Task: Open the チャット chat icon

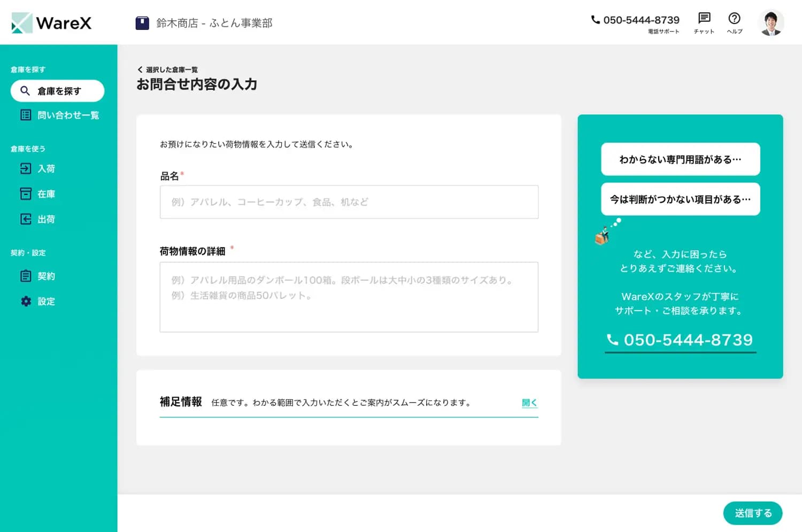Action: [x=704, y=18]
